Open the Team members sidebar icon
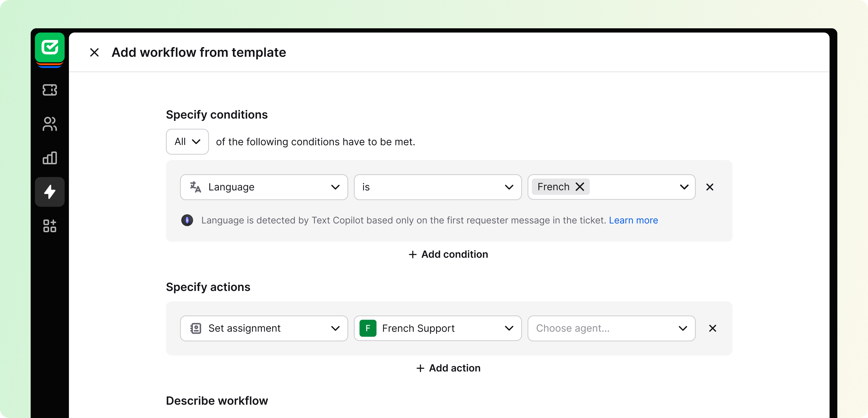This screenshot has width=868, height=418. (50, 124)
